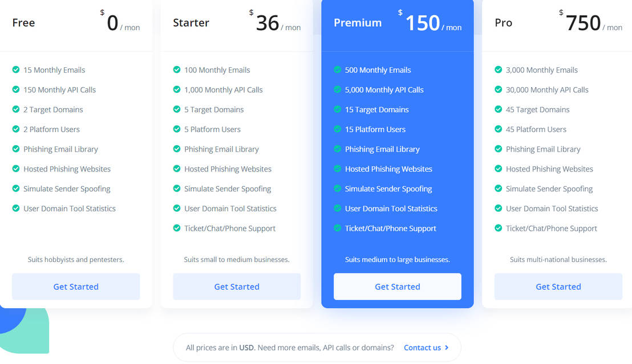Click the checkmark next to Simulate Sender Spoofing in Starter
This screenshot has width=632, height=364.
coord(176,189)
